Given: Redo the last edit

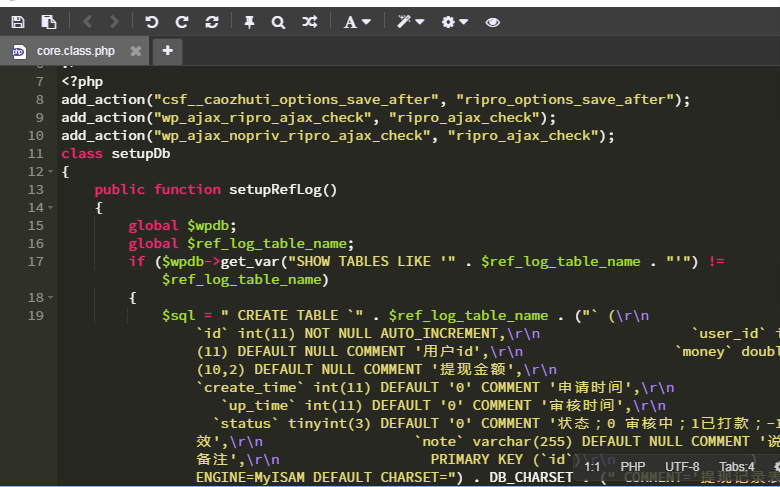Looking at the screenshot, I should pyautogui.click(x=182, y=22).
